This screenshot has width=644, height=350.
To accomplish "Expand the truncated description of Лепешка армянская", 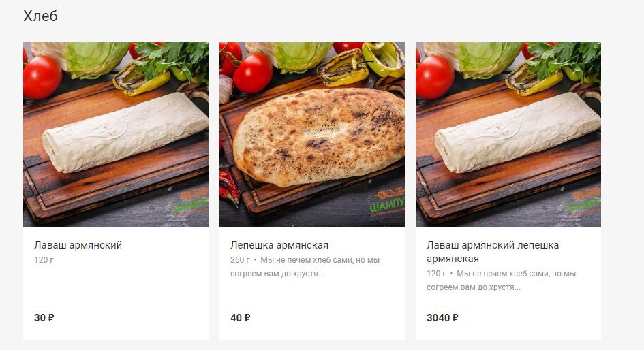I will point(305,267).
